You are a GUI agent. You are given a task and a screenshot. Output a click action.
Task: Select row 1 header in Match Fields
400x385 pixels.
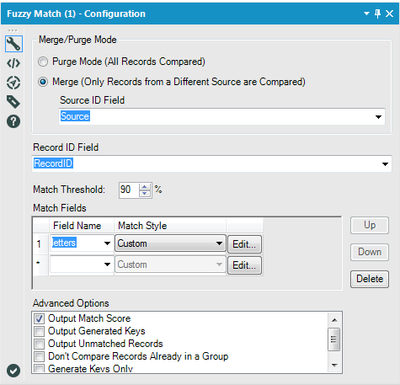tap(41, 244)
